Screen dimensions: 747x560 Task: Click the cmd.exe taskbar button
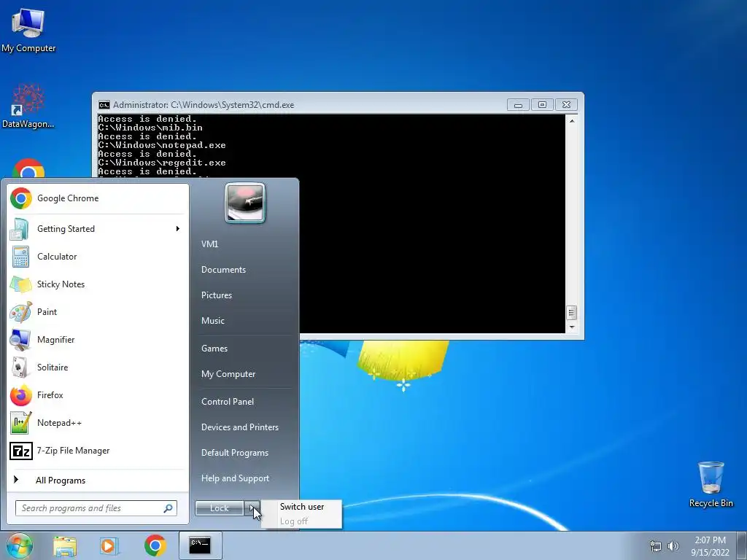click(200, 545)
